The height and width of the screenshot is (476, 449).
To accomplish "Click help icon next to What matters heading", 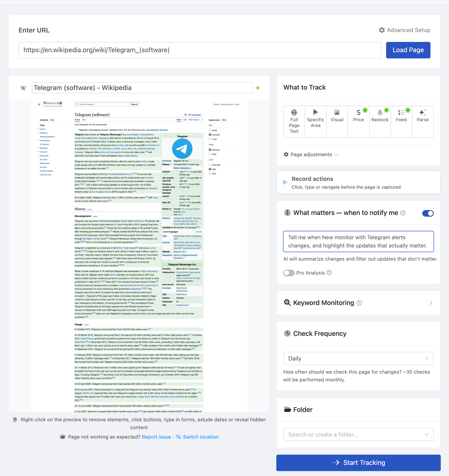I will tap(403, 213).
